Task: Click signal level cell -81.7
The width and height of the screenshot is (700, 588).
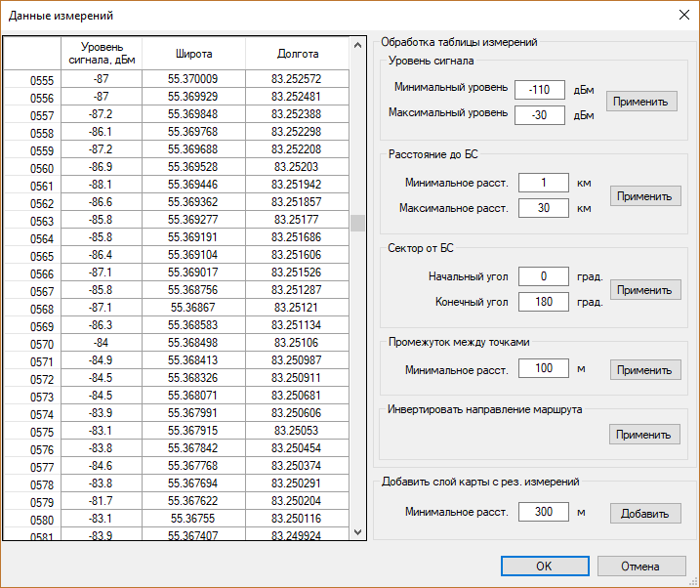Action: point(102,501)
